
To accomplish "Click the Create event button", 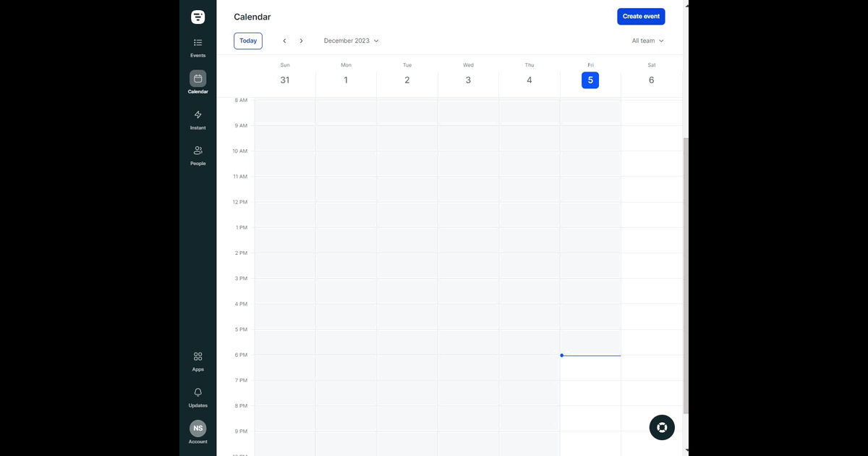I will (x=641, y=16).
